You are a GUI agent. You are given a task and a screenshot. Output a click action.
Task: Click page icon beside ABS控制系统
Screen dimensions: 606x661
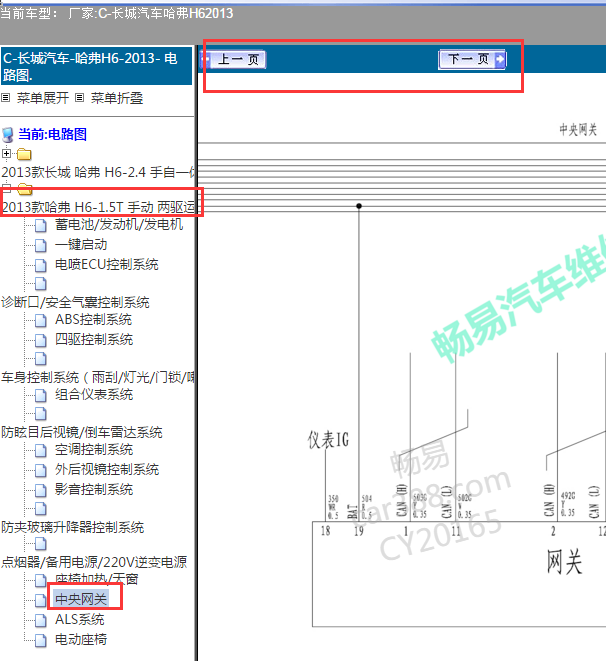(x=40, y=320)
